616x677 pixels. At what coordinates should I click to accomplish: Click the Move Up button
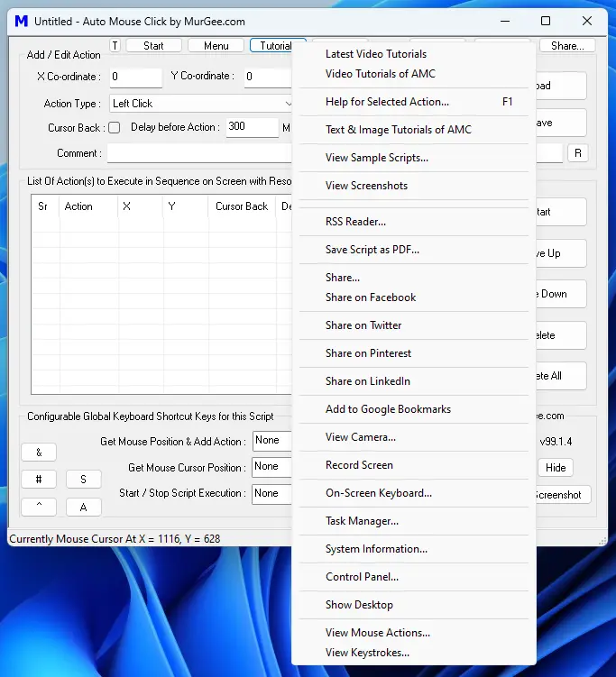(x=561, y=253)
